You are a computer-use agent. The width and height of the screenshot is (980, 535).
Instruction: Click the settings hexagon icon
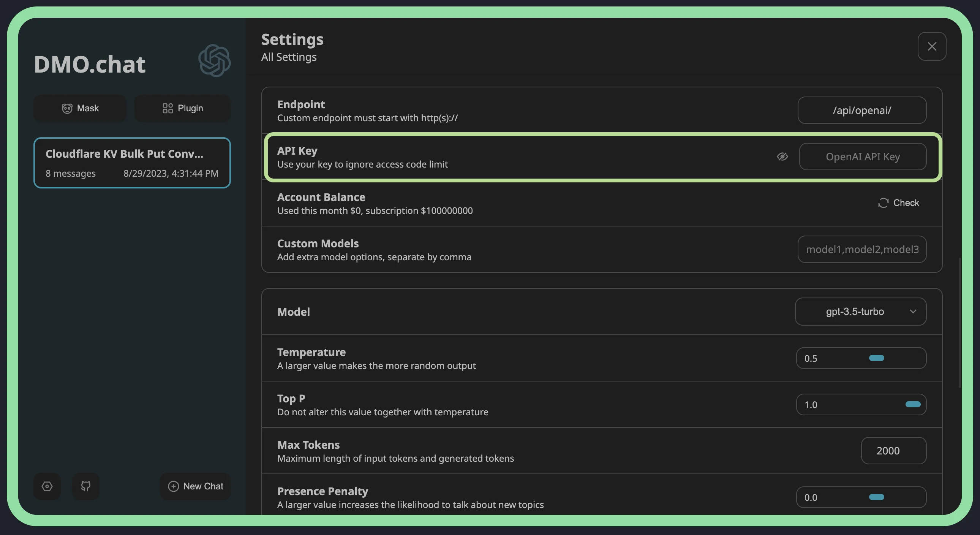pos(47,486)
